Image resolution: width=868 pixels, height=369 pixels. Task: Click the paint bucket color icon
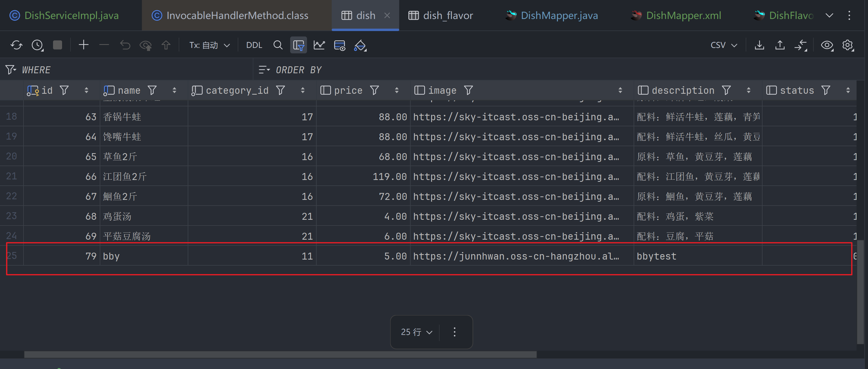[360, 45]
